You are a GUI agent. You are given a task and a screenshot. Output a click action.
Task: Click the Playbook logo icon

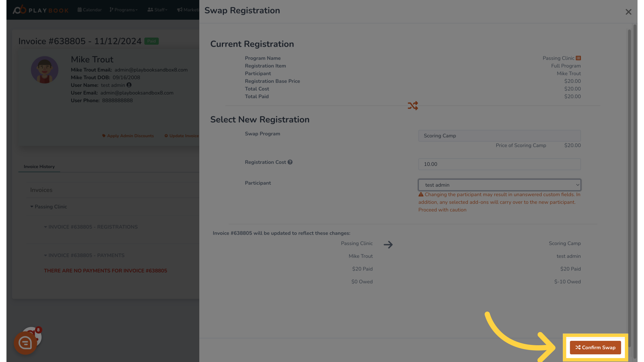click(x=18, y=9)
